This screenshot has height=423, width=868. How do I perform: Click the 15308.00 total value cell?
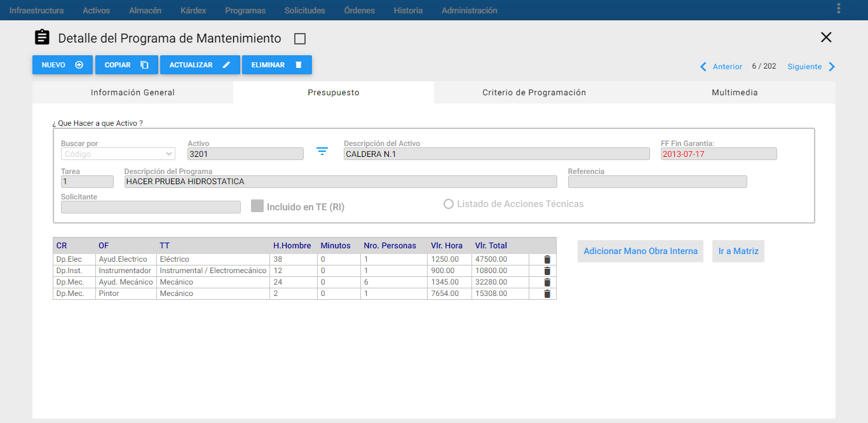point(501,293)
